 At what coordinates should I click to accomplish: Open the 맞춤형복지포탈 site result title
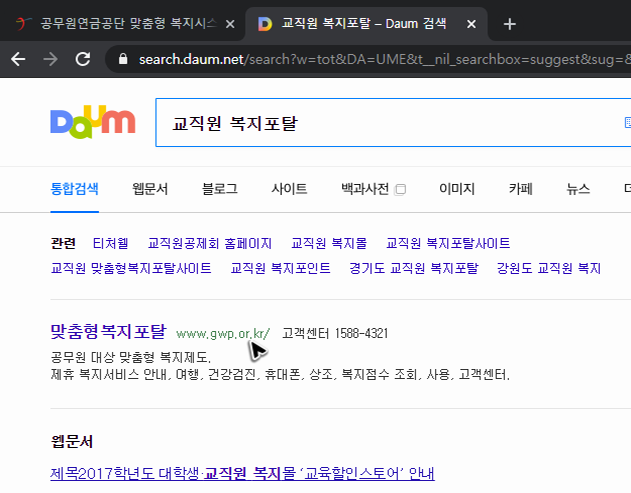pyautogui.click(x=108, y=332)
